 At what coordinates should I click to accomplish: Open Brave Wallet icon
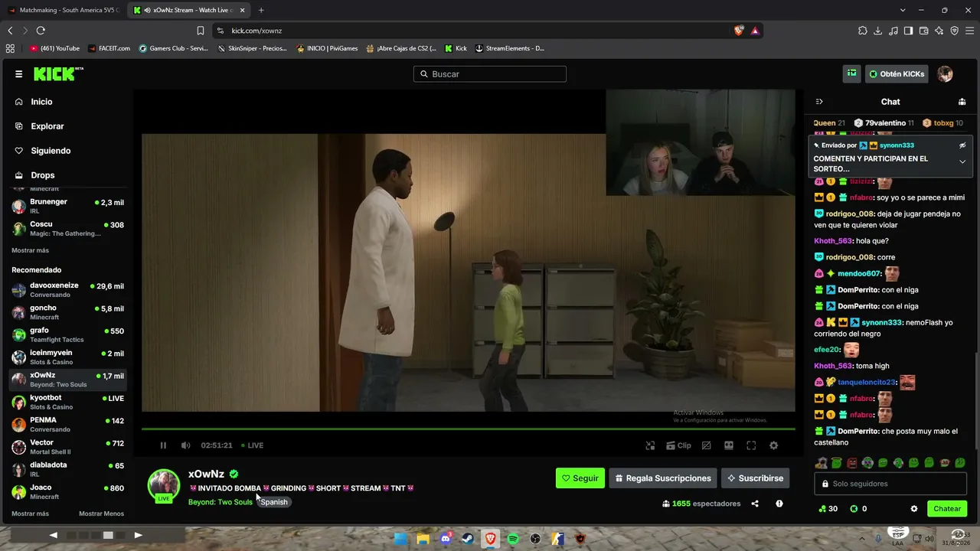click(x=923, y=31)
